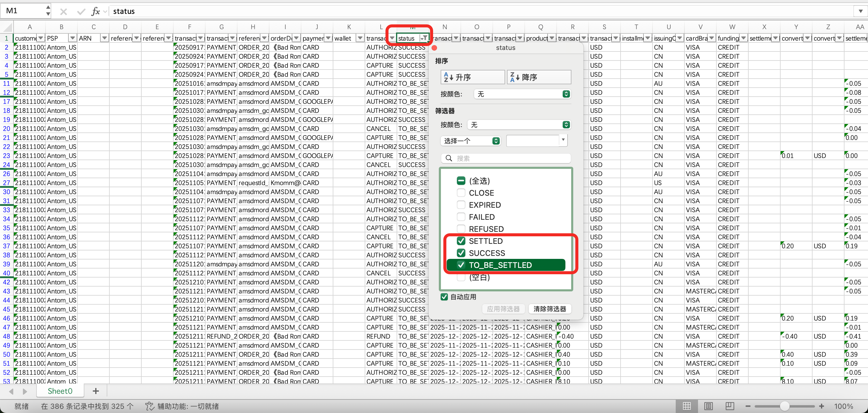
Task: Click the confirm entry checkmark icon
Action: click(x=81, y=11)
